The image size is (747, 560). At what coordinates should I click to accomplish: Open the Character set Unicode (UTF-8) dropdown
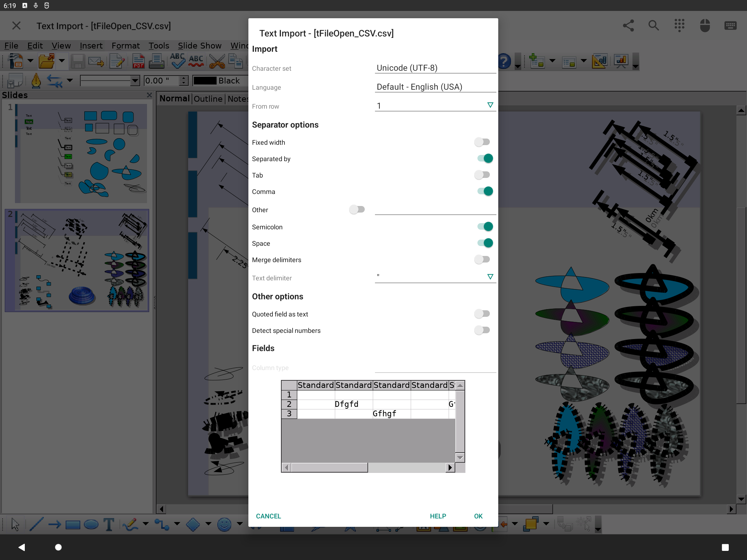coord(436,68)
